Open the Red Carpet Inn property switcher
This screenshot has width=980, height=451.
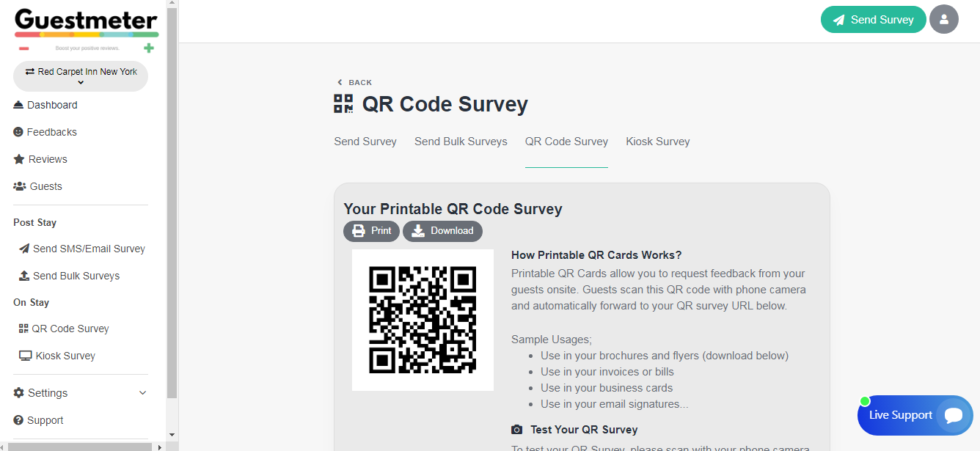[81, 76]
